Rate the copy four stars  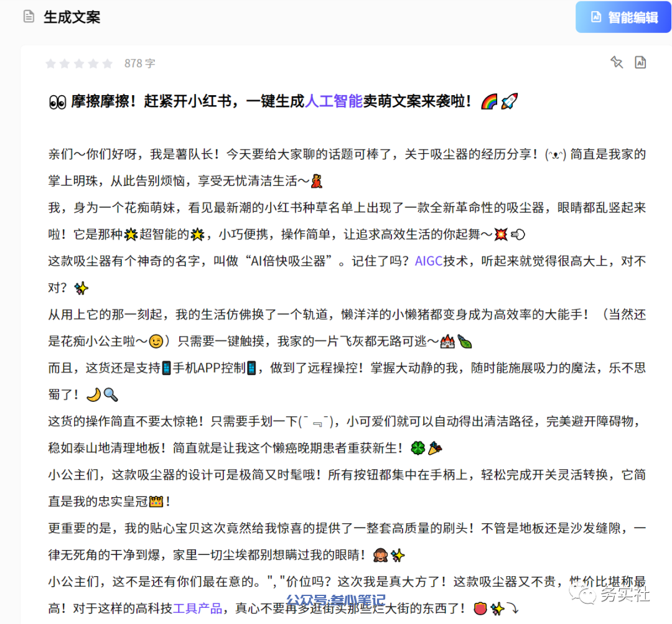coord(93,64)
